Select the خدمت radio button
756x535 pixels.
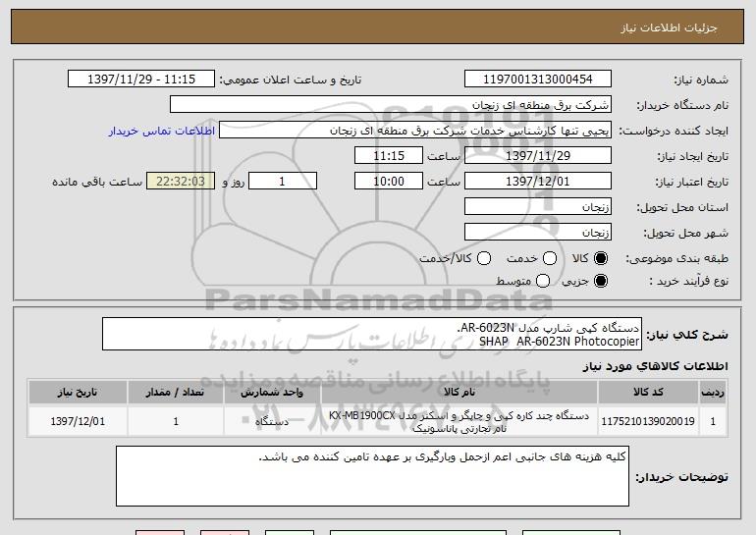coord(550,258)
